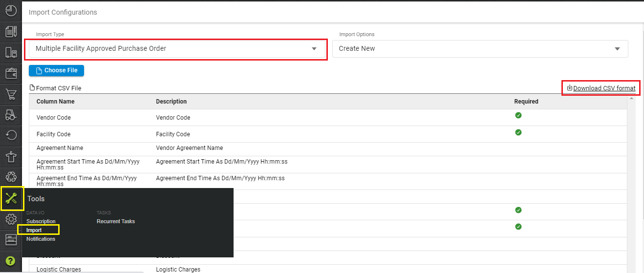Open the shopping cart procurement icon
The image size is (644, 273).
pyautogui.click(x=11, y=94)
